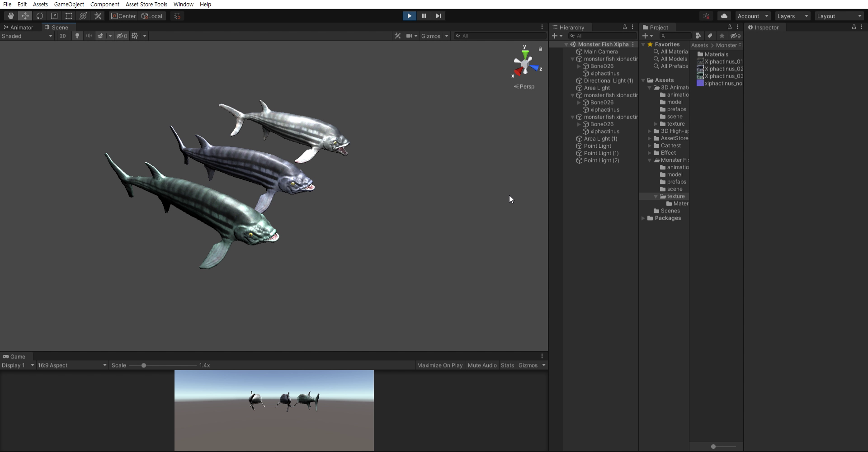Screen dimensions: 868x452
Task: Open collab services icon in toolbar
Action: pyautogui.click(x=706, y=16)
